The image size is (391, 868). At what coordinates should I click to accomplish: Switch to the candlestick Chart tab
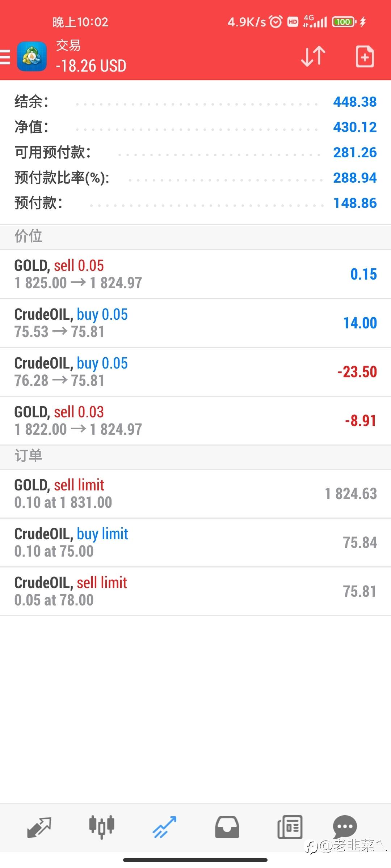tap(102, 827)
